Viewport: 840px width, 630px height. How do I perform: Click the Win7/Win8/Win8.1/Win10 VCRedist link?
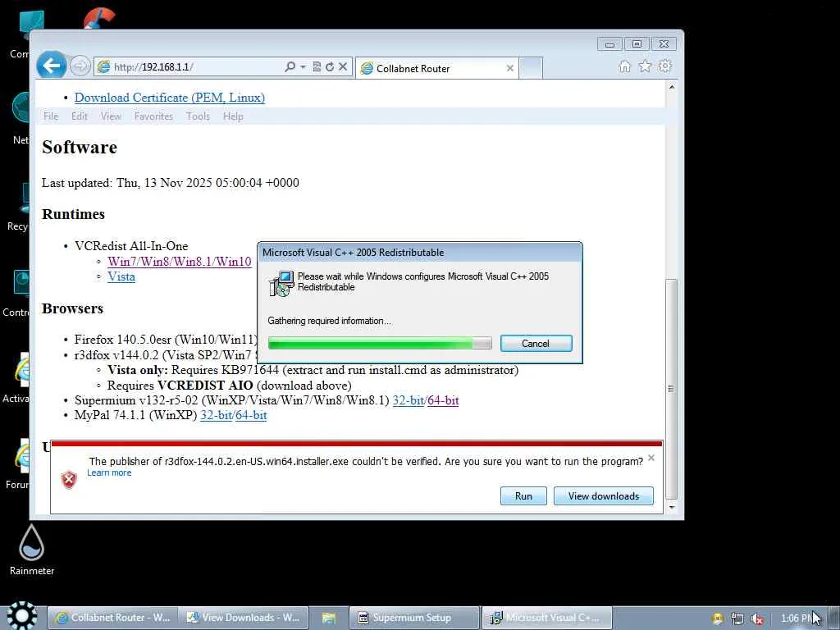180,262
